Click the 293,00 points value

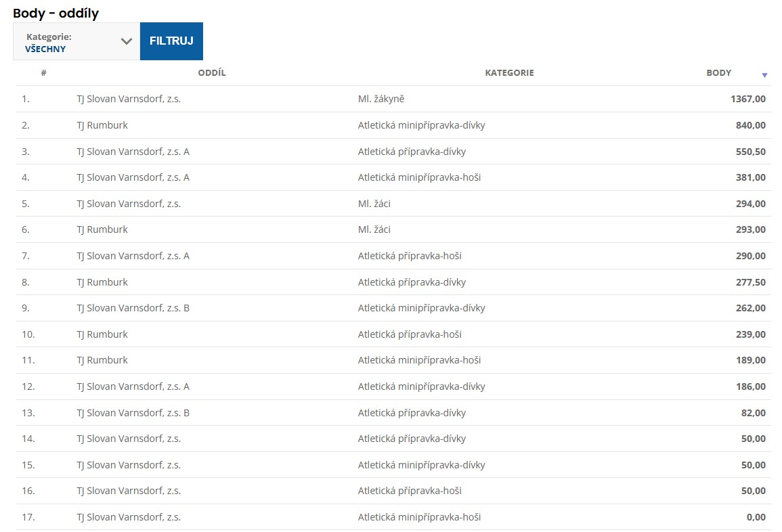point(750,229)
